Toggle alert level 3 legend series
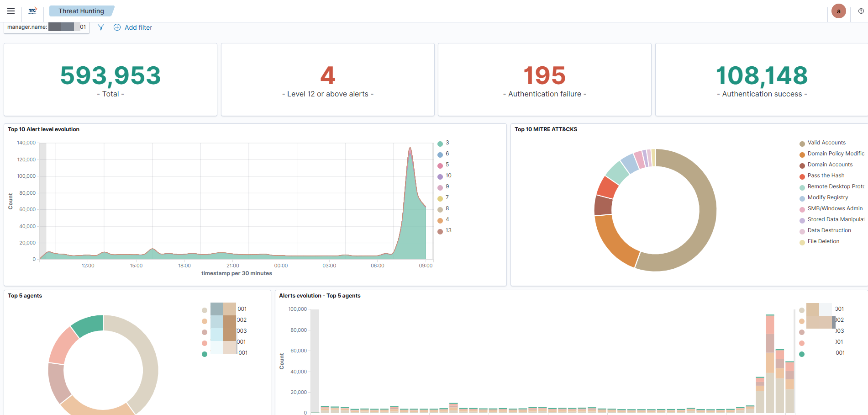The image size is (868, 415). [x=447, y=143]
